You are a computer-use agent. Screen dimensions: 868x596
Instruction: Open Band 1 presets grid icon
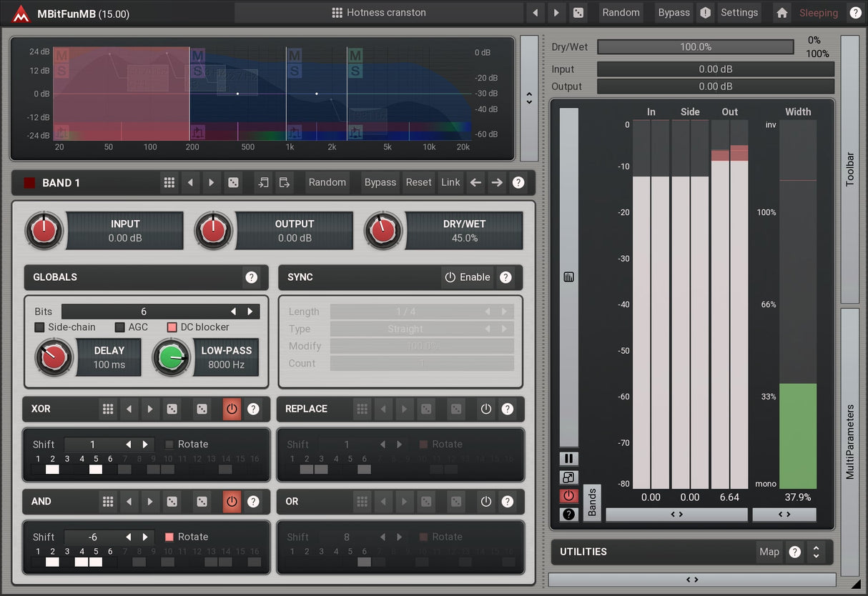click(169, 183)
